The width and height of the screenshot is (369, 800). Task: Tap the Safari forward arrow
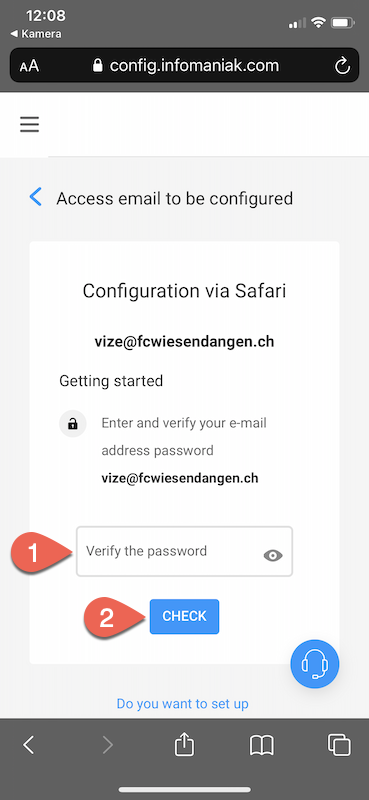pyautogui.click(x=107, y=745)
